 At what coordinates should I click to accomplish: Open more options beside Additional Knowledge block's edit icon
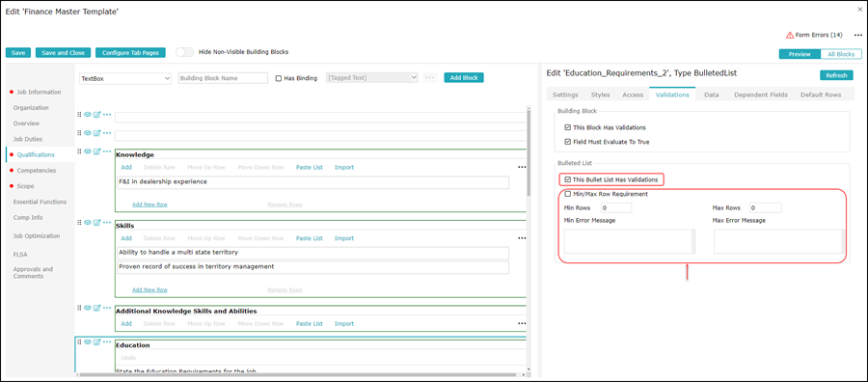click(107, 308)
